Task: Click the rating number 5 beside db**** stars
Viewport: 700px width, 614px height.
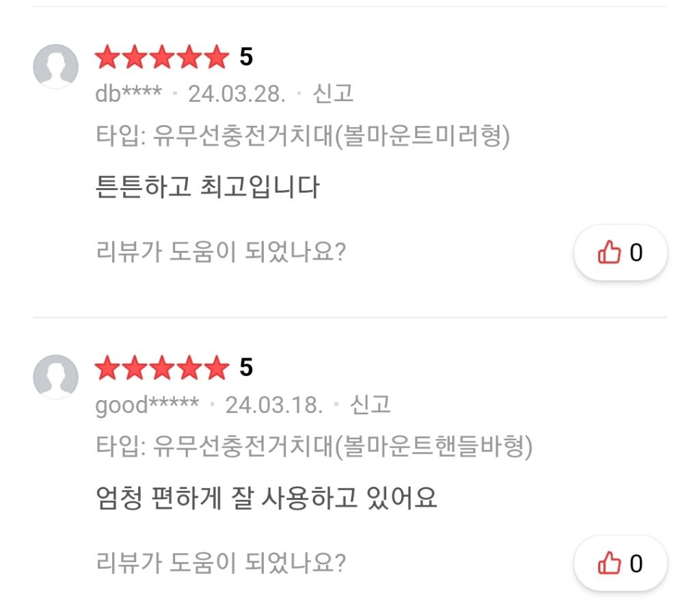Action: tap(246, 58)
